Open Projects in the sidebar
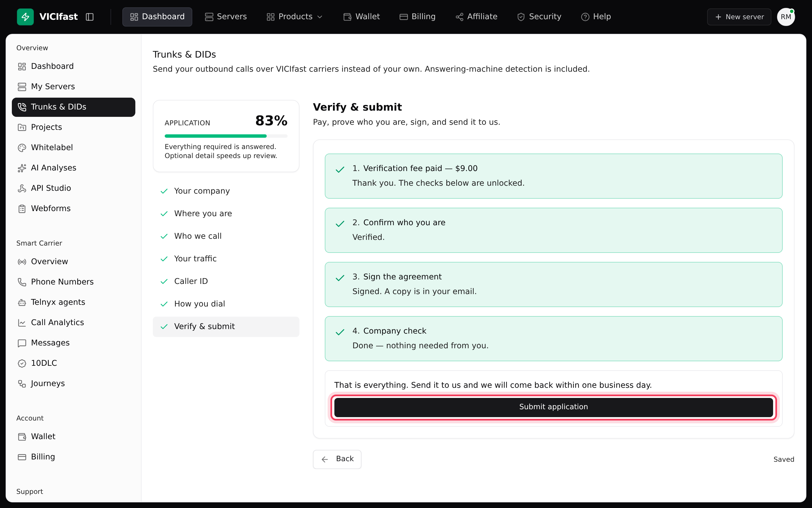The height and width of the screenshot is (508, 812). tap(74, 127)
